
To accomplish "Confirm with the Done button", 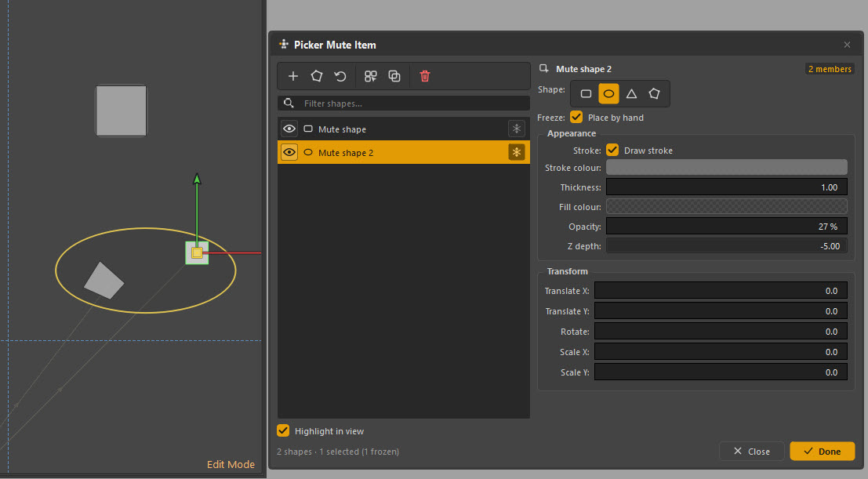I will pos(822,452).
